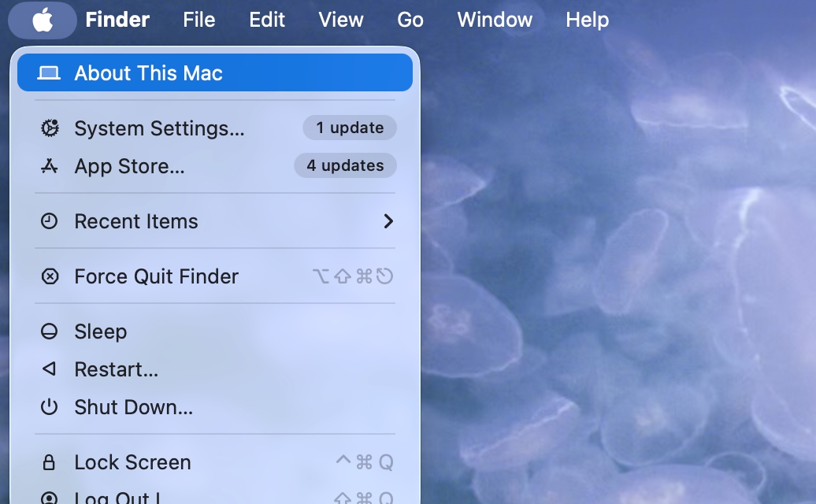Open the Window menu
Image resolution: width=816 pixels, height=504 pixels.
tap(495, 20)
